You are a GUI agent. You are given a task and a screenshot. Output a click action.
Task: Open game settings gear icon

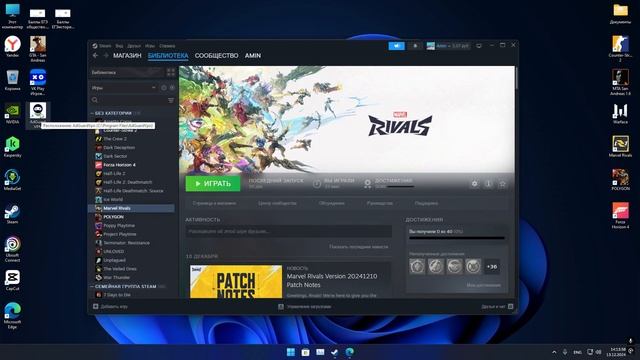474,184
